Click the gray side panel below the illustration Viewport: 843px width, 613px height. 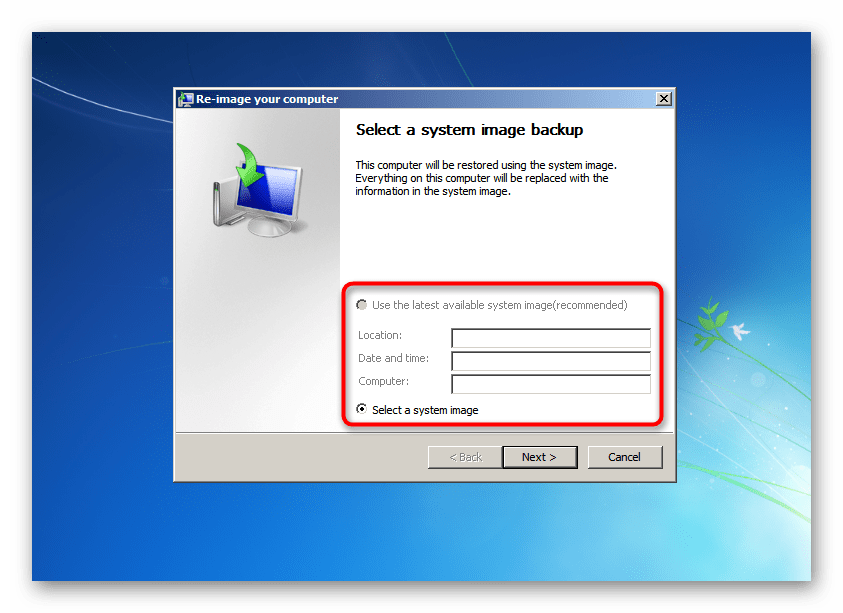click(x=257, y=340)
